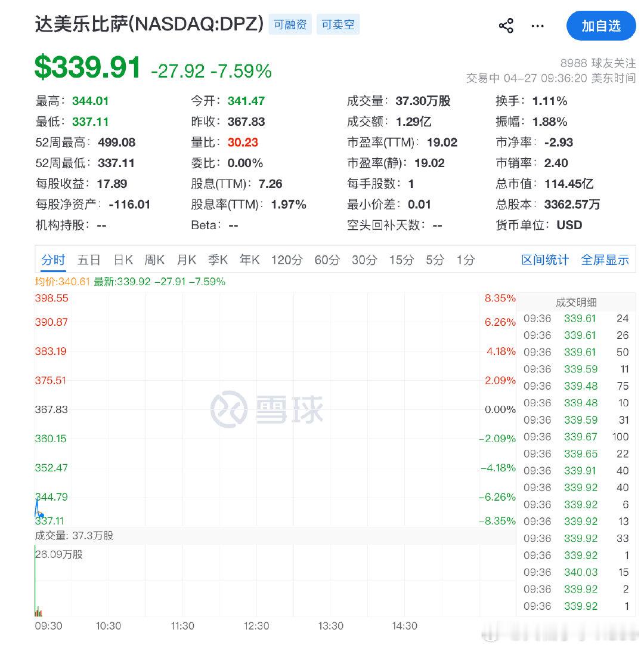The height and width of the screenshot is (648, 644).
Task: Switch to the 月K chart tab
Action: click(x=186, y=260)
